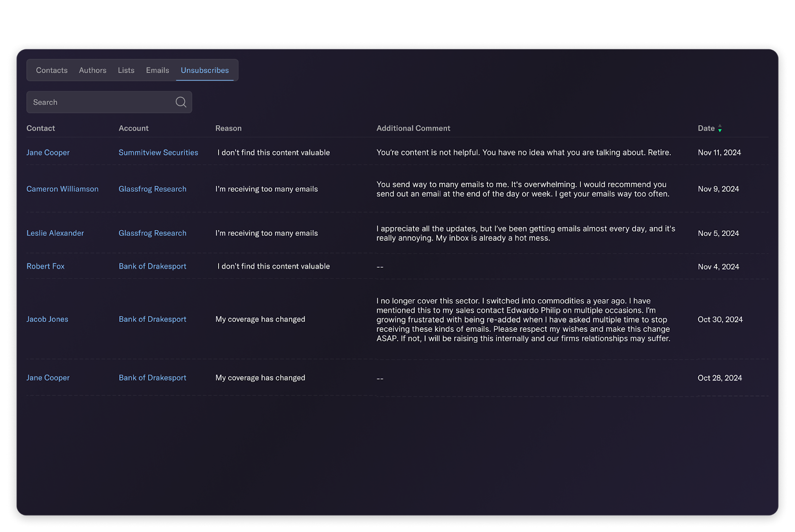Open Bank of Drakesport account in Jacob Jones row
This screenshot has height=532, width=795.
[152, 319]
